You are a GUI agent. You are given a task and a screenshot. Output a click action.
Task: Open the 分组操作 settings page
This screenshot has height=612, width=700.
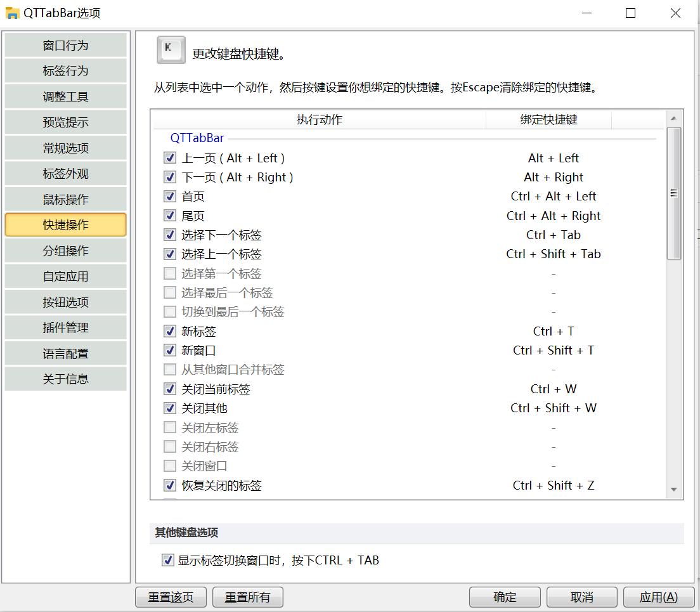pos(65,251)
